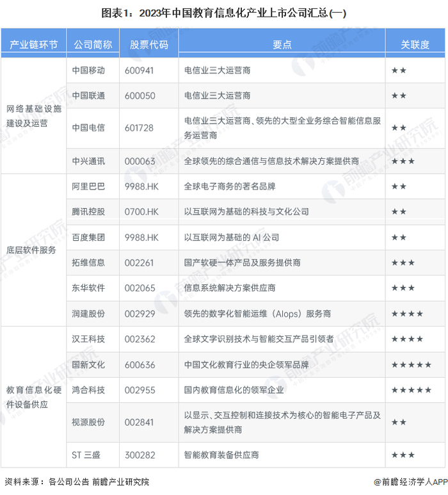Click '全球领先的综合通信与信息技术解决方案提供商' description
Viewport: 448px width, 495px height.
tap(271, 161)
